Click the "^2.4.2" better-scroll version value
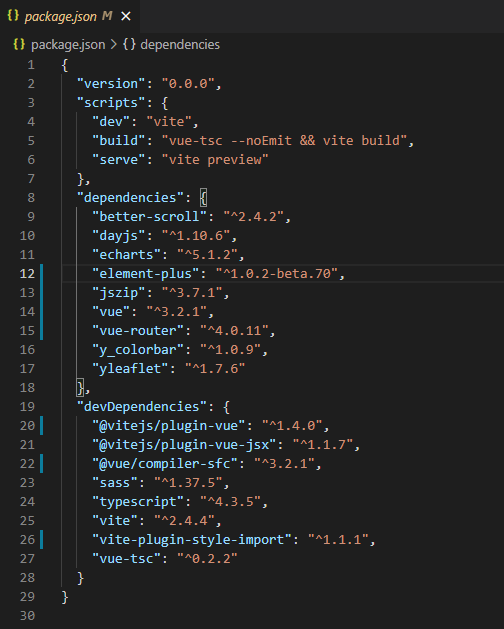504x629 pixels. click(x=253, y=217)
